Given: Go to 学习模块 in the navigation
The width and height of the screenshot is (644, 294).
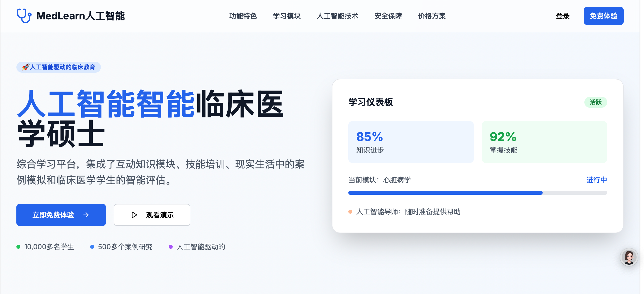Looking at the screenshot, I should (287, 16).
